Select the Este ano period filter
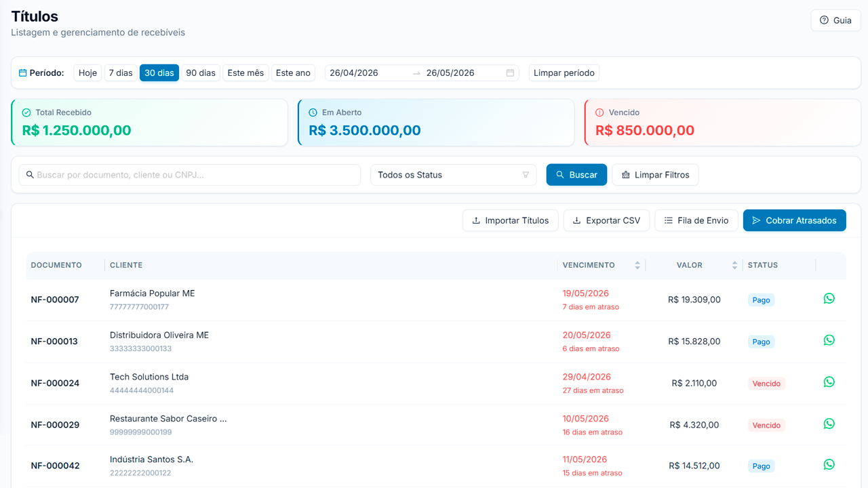 [x=293, y=73]
